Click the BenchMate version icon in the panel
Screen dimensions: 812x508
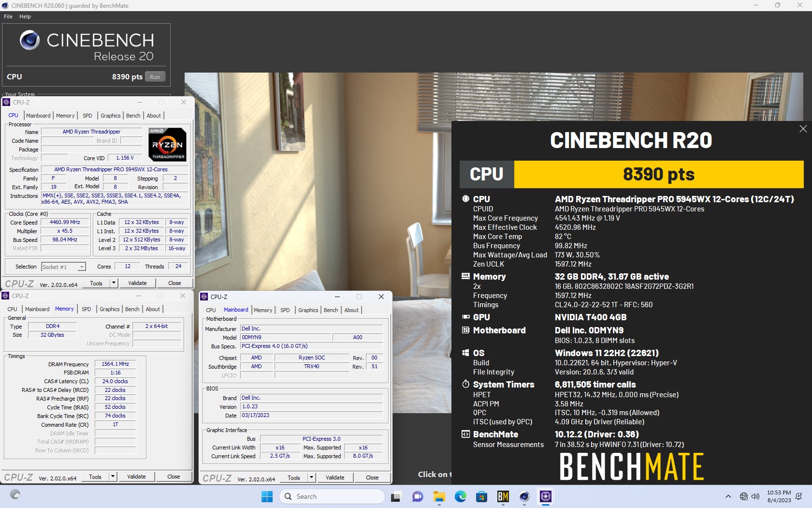point(465,434)
